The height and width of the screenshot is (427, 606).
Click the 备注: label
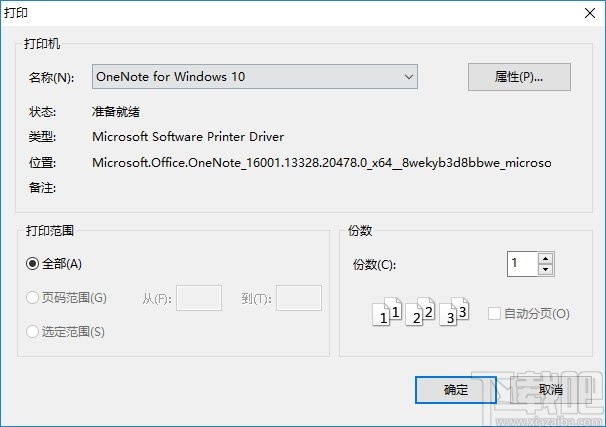43,188
